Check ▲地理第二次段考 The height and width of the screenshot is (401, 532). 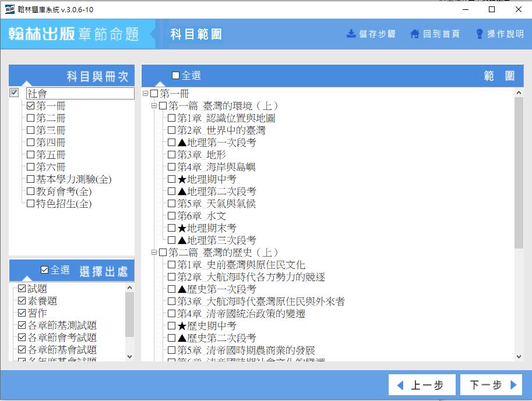172,191
